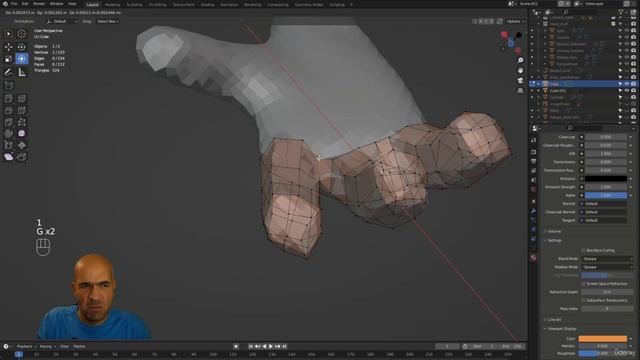640x360 pixels.
Task: Expand the Volume panel
Action: coord(553,231)
